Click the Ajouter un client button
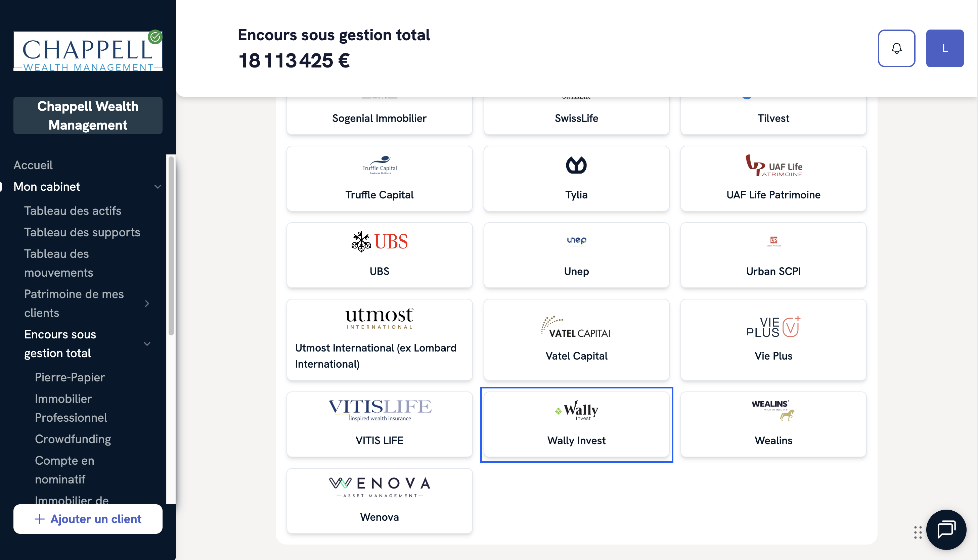978x560 pixels. [88, 519]
